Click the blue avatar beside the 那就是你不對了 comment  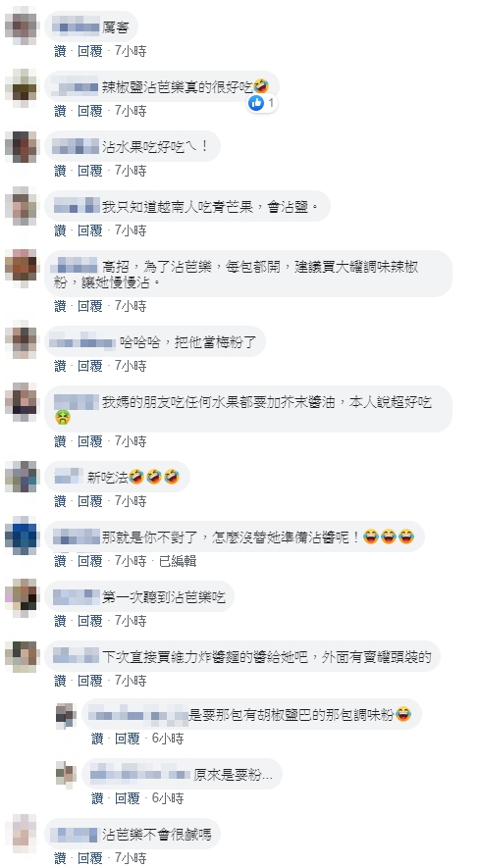(21, 536)
